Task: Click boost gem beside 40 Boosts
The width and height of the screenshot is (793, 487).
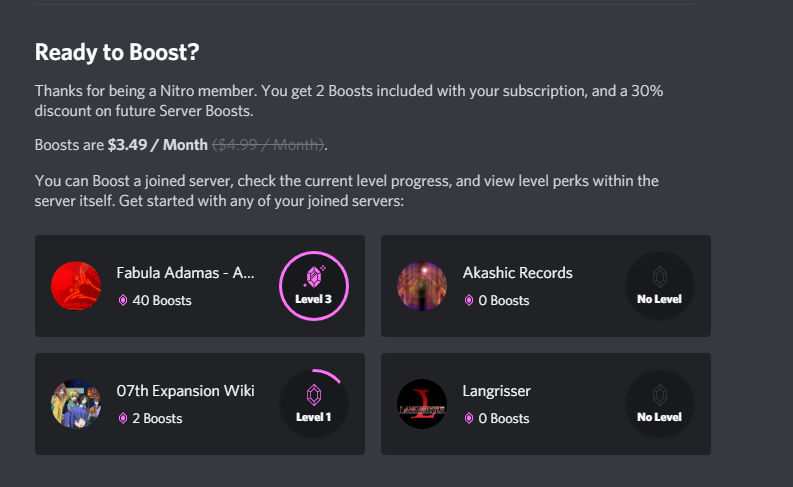Action: coord(123,300)
